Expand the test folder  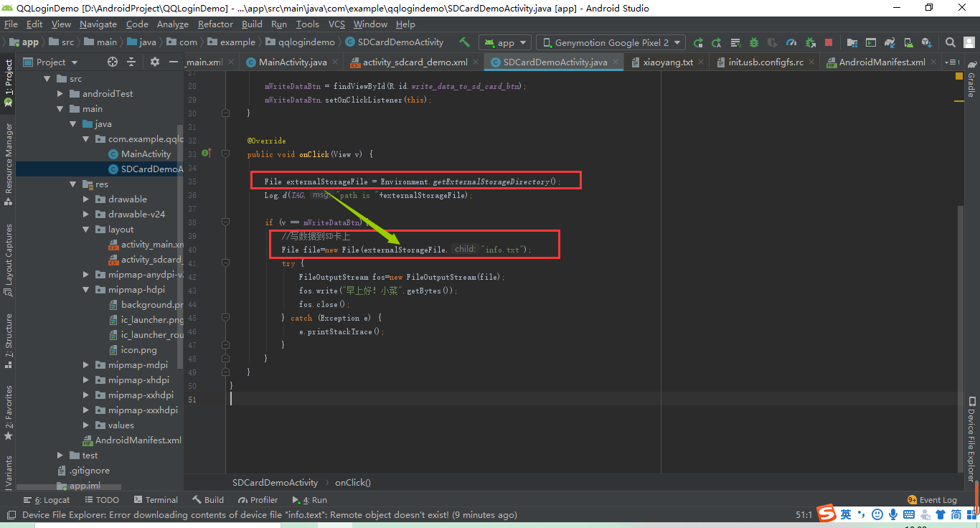point(60,456)
